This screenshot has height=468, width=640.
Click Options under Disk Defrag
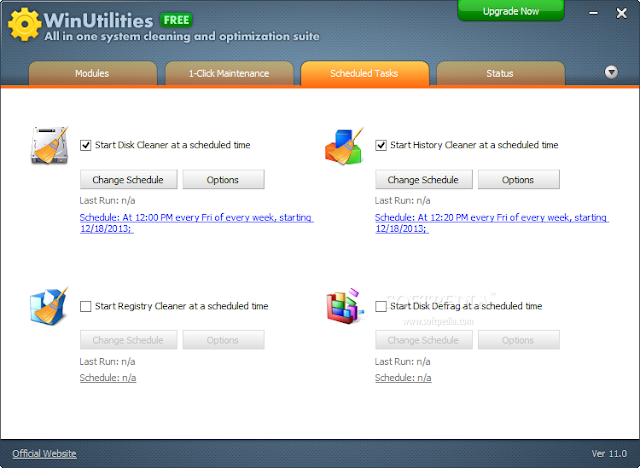pyautogui.click(x=518, y=340)
